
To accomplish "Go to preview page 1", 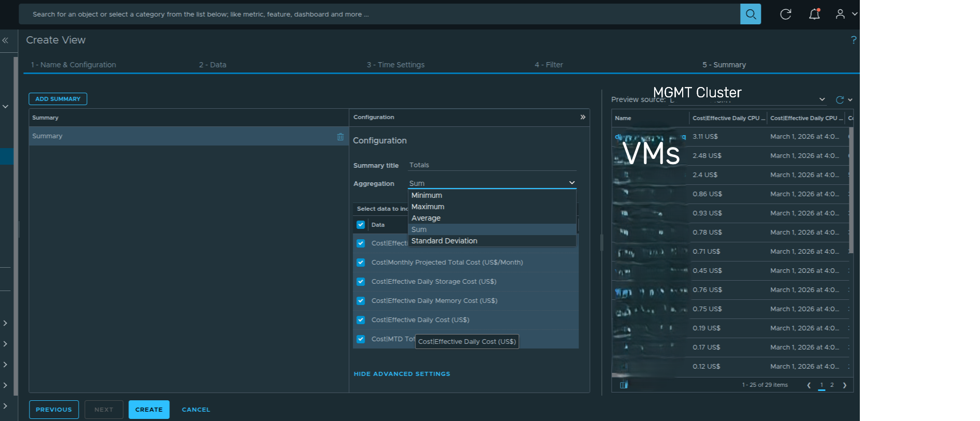I will (x=822, y=385).
